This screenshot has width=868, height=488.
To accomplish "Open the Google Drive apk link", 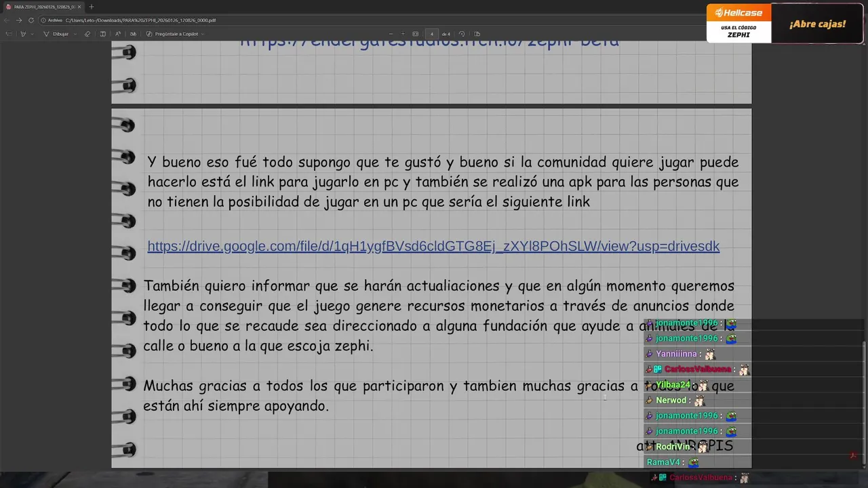I will 433,246.
